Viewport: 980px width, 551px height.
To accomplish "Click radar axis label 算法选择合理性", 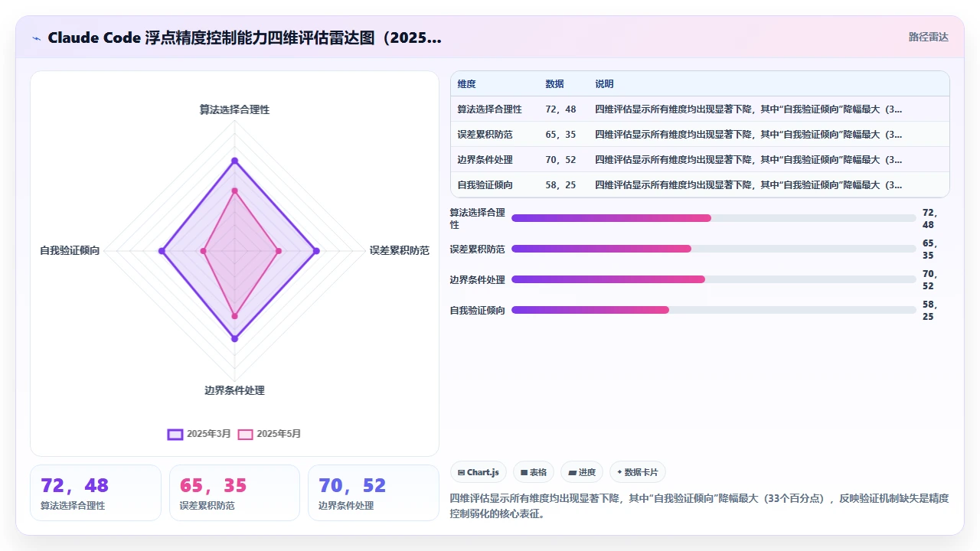I will pos(234,109).
